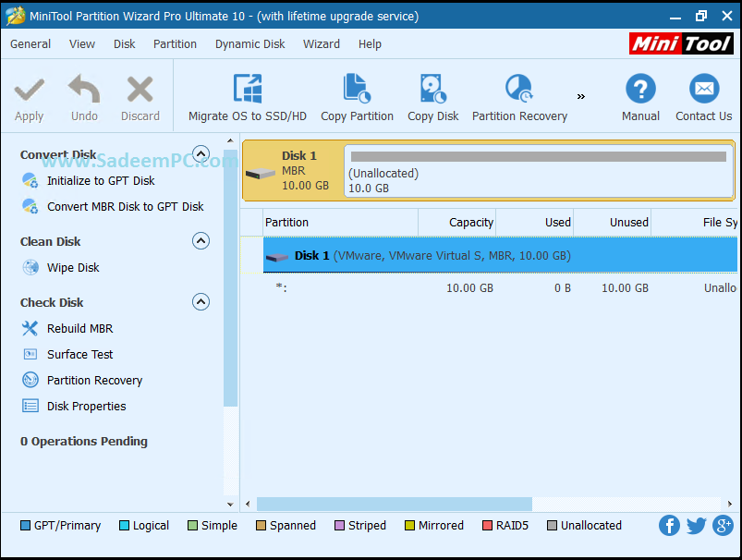Image resolution: width=742 pixels, height=560 pixels.
Task: Click the Striped legend swatch
Action: (339, 526)
